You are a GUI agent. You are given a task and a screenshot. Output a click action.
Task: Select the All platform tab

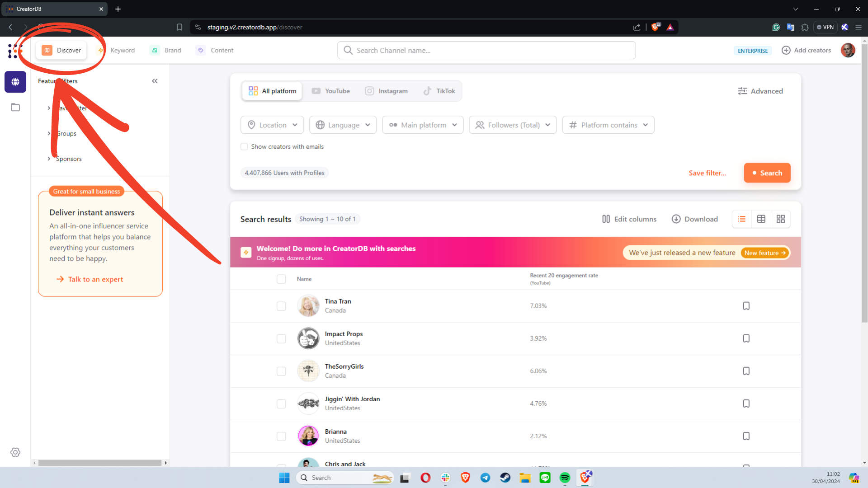[x=272, y=91]
